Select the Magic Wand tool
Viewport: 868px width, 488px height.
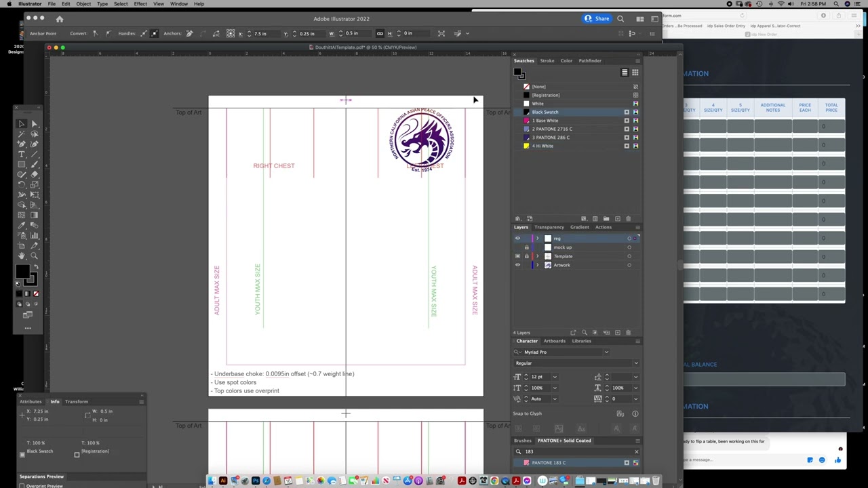point(22,134)
